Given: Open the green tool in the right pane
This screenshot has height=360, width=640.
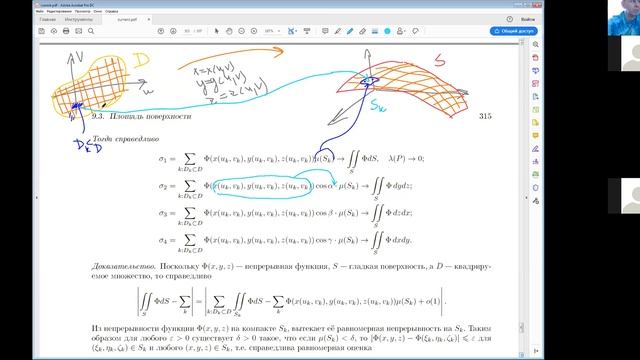Looking at the screenshot, I should point(536,175).
